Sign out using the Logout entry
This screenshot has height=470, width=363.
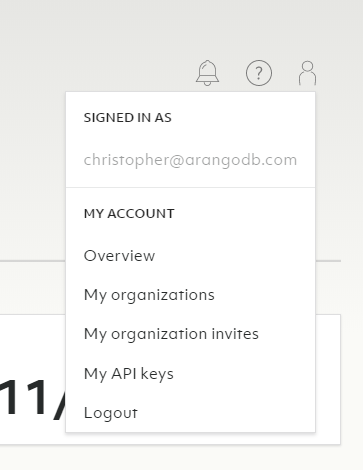(x=190, y=413)
